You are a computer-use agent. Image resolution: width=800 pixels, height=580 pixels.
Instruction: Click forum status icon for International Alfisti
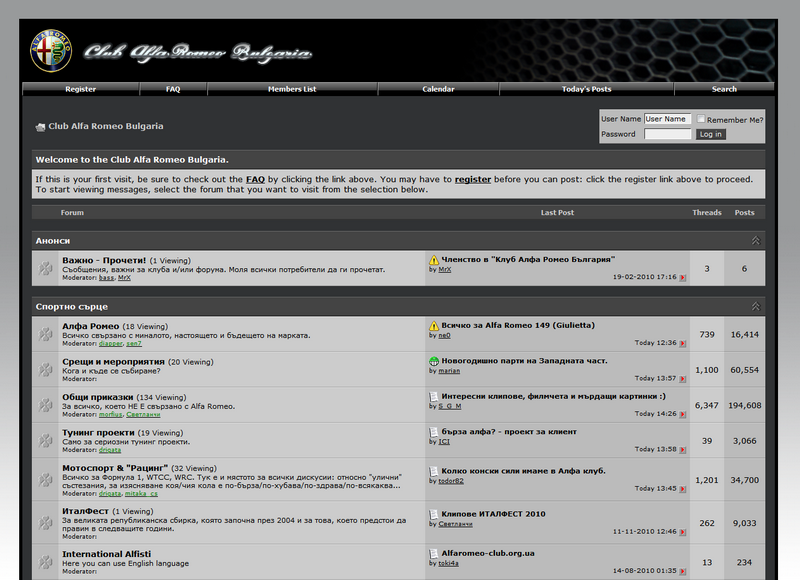[45, 562]
